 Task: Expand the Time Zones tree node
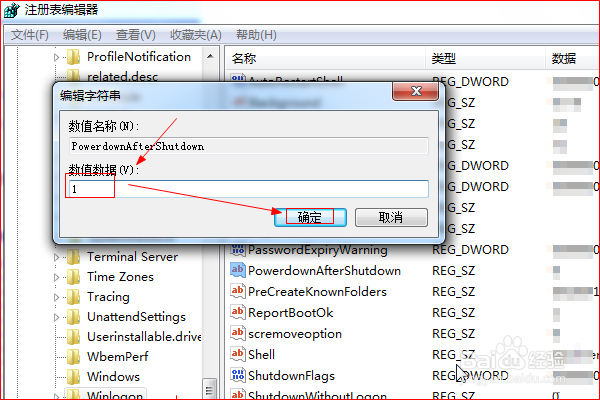pos(57,277)
